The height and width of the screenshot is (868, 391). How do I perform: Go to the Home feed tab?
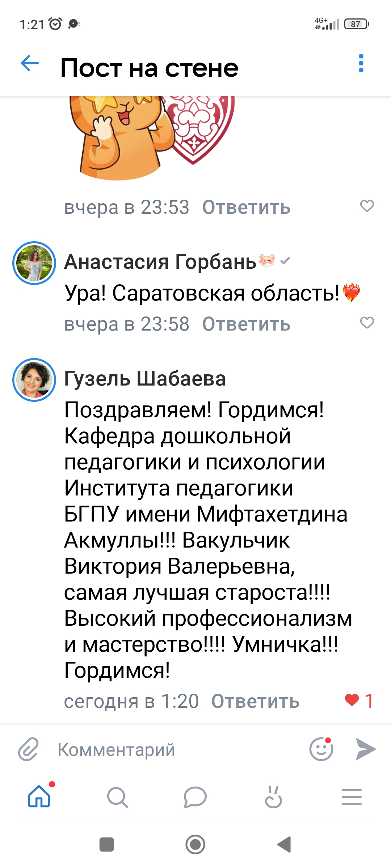39,797
